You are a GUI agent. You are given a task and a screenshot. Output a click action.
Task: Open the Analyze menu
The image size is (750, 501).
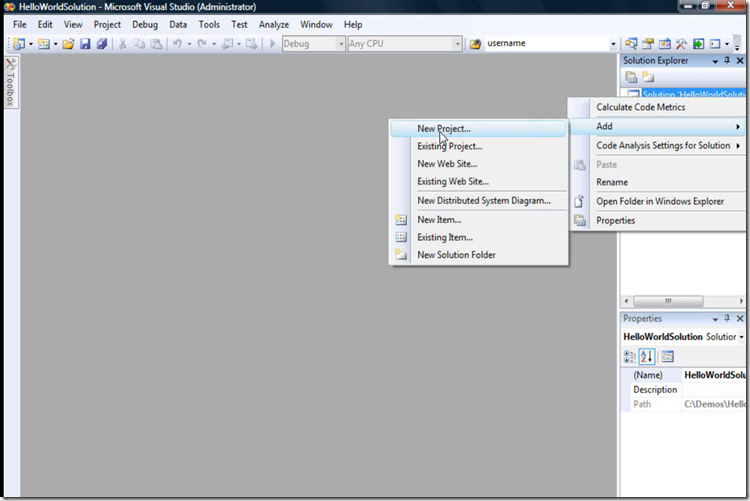click(274, 24)
